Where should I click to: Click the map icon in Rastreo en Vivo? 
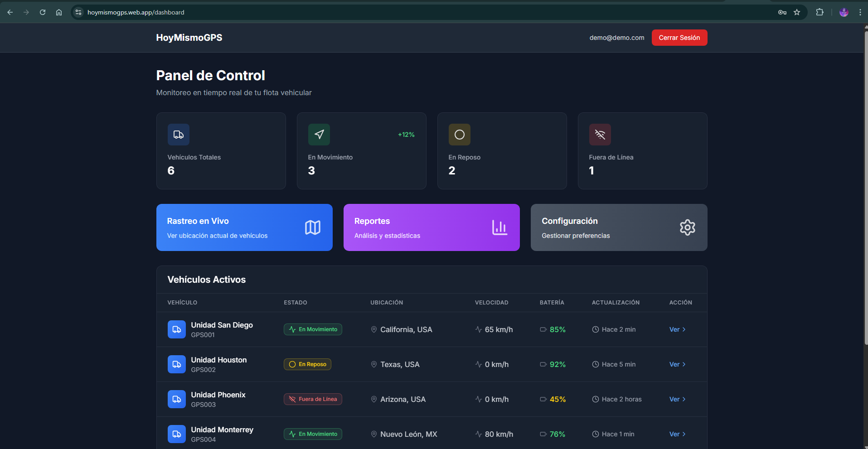(312, 227)
